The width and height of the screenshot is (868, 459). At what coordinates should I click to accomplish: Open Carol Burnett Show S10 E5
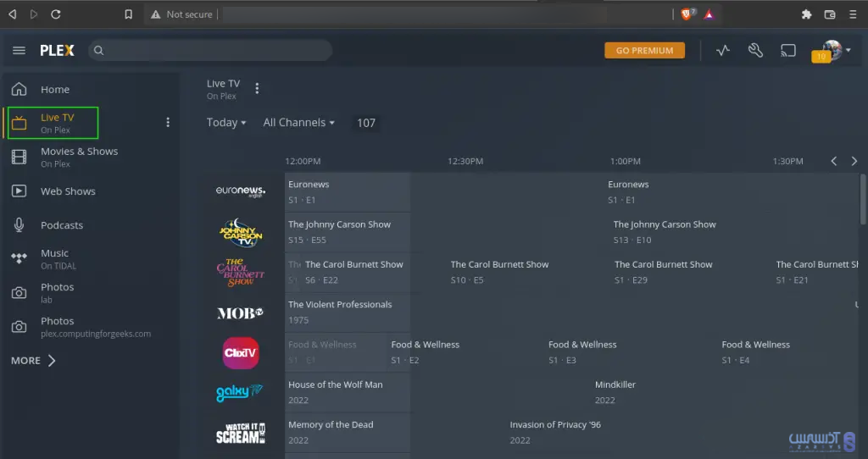(x=527, y=272)
